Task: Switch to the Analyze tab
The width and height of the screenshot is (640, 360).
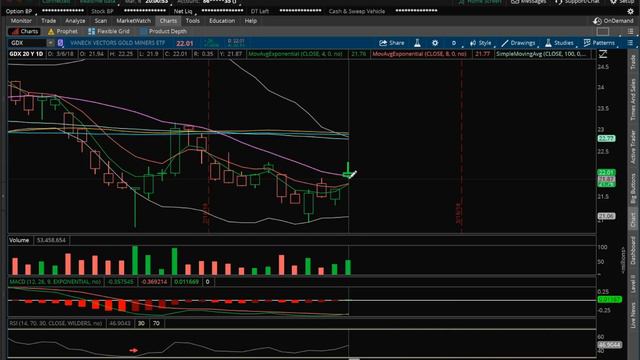Action: click(x=75, y=21)
